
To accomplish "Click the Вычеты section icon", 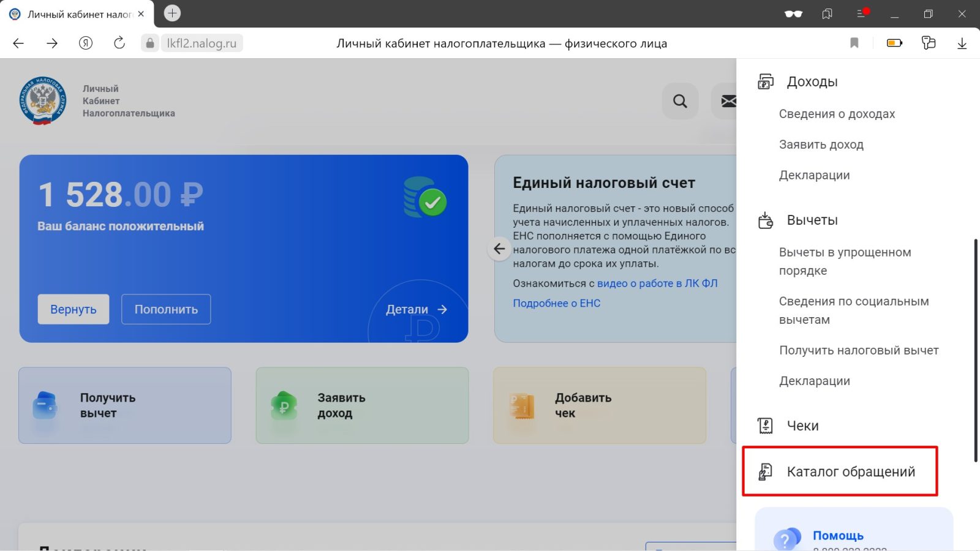I will [x=766, y=220].
